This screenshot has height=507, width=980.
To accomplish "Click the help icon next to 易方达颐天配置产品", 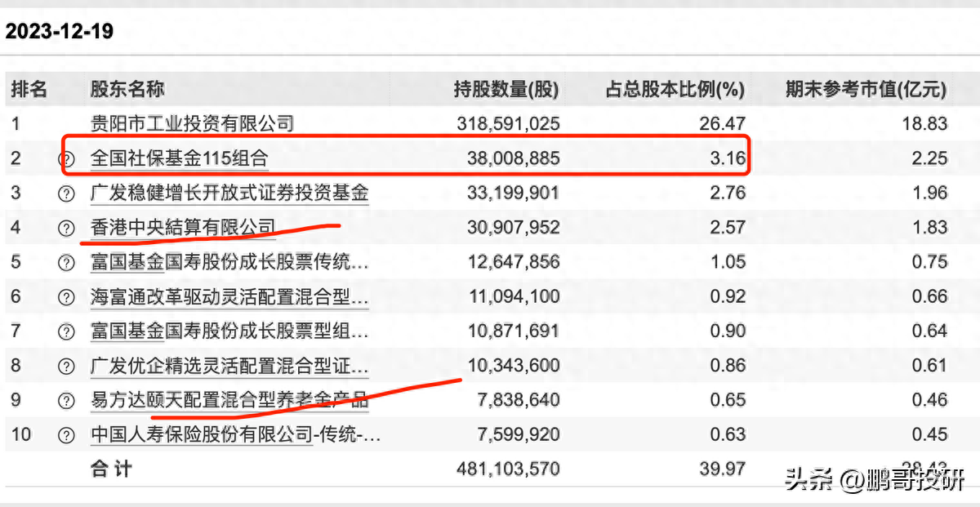I will 65,400.
